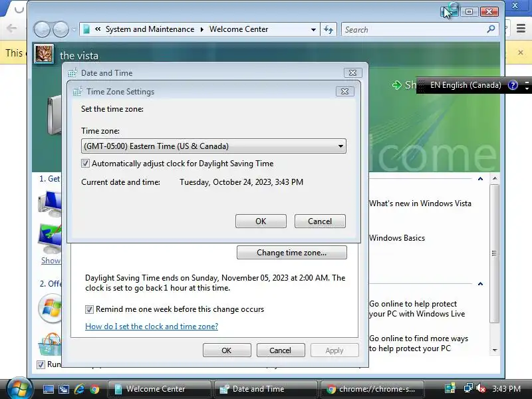Click the first system tray icon
The height and width of the screenshot is (399, 532).
450,388
